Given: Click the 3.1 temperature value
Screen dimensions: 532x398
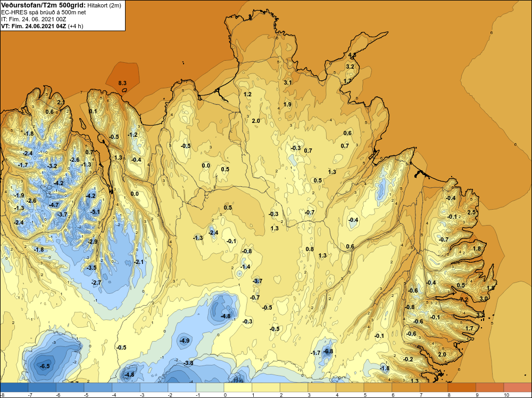Looking at the screenshot, I should (287, 82).
